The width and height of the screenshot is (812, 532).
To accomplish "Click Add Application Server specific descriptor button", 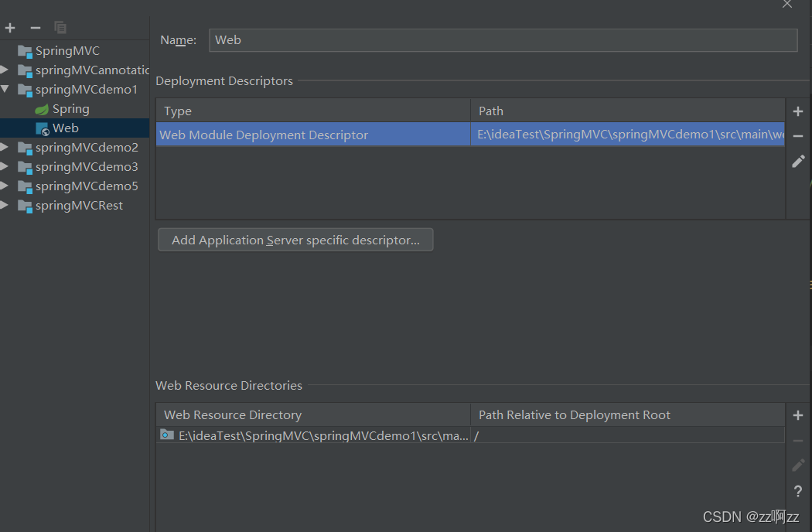I will [295, 240].
